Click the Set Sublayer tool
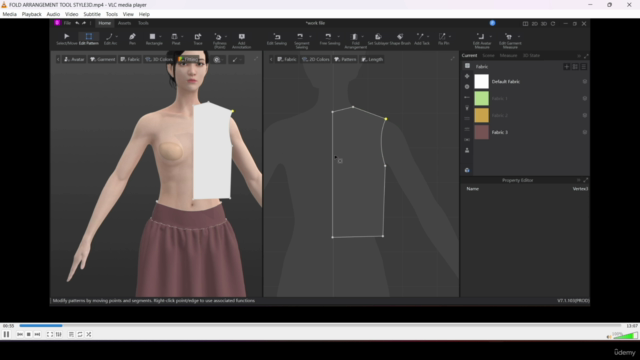 pos(378,39)
